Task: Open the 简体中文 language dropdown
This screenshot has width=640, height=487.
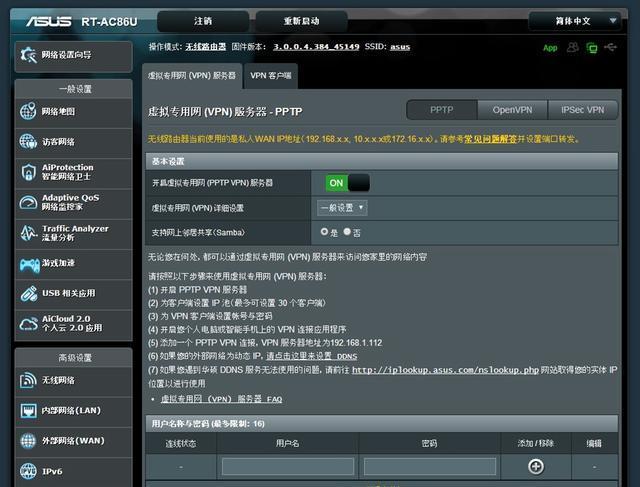Action: pos(575,21)
